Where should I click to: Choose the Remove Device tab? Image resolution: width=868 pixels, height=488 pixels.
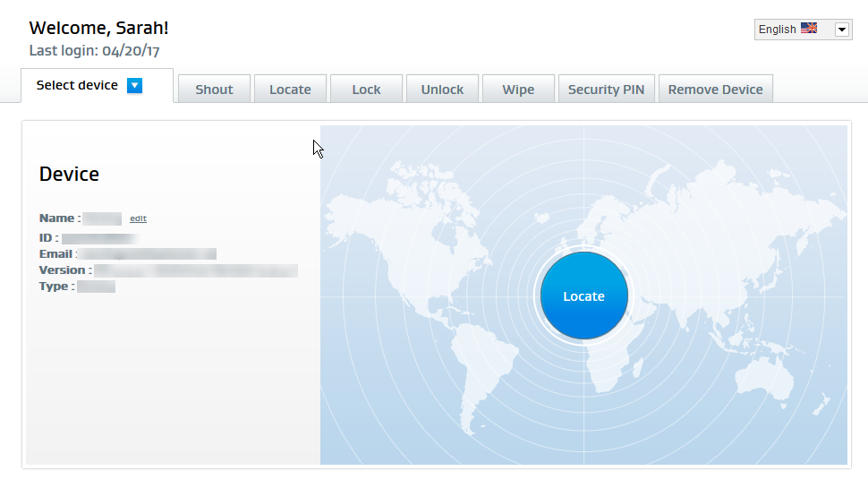(x=715, y=90)
